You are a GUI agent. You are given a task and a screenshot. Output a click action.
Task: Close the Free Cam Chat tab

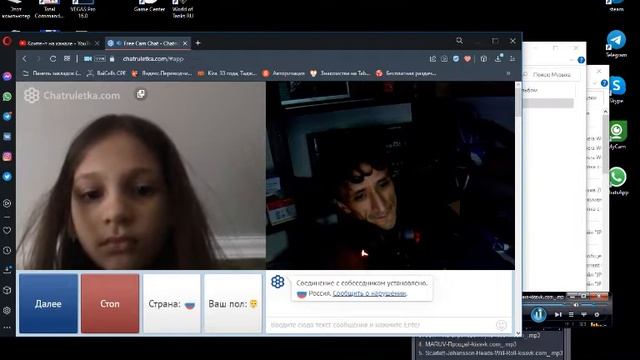click(185, 43)
